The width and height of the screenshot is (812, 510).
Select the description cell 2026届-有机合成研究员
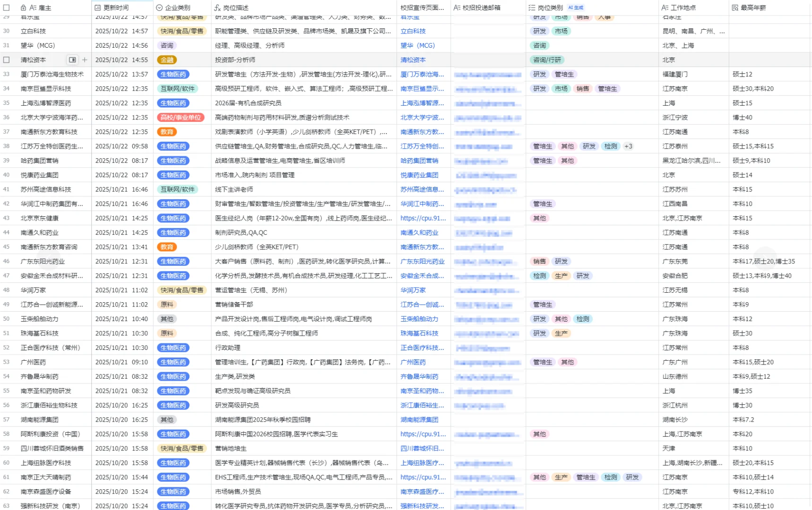coord(304,103)
